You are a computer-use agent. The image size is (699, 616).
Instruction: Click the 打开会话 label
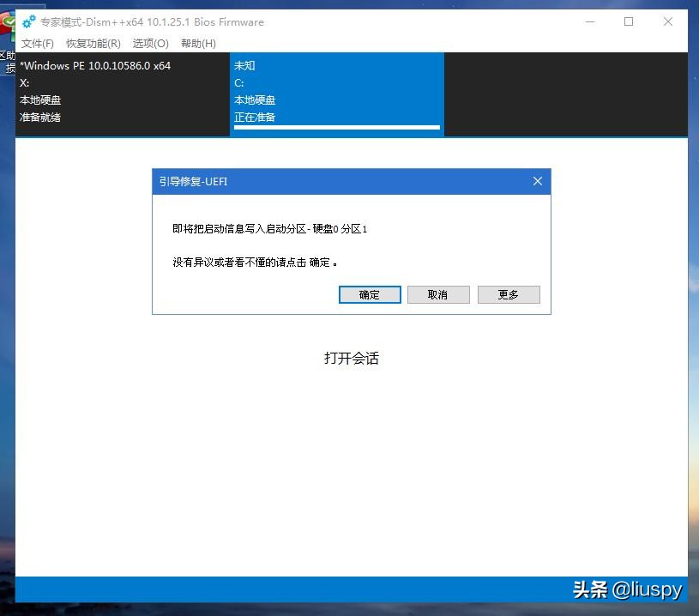pyautogui.click(x=352, y=359)
